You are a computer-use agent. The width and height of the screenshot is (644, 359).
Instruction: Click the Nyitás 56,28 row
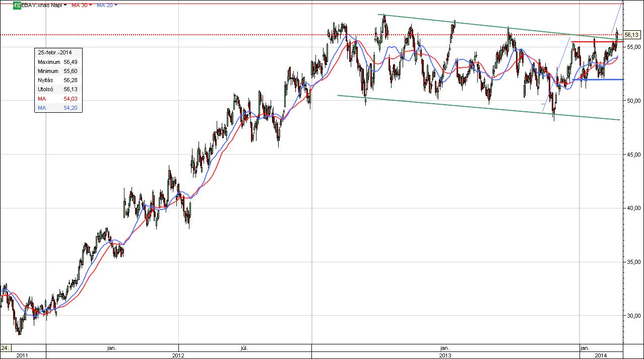(57, 80)
